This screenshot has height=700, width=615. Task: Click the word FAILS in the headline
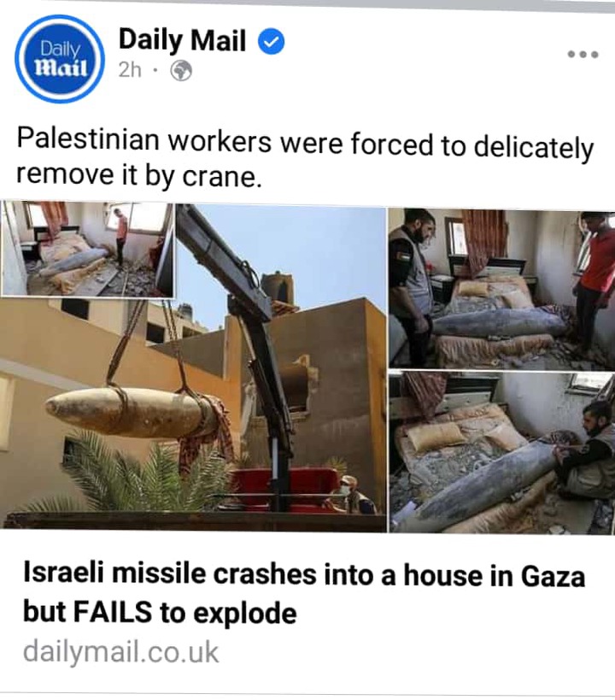pyautogui.click(x=112, y=612)
